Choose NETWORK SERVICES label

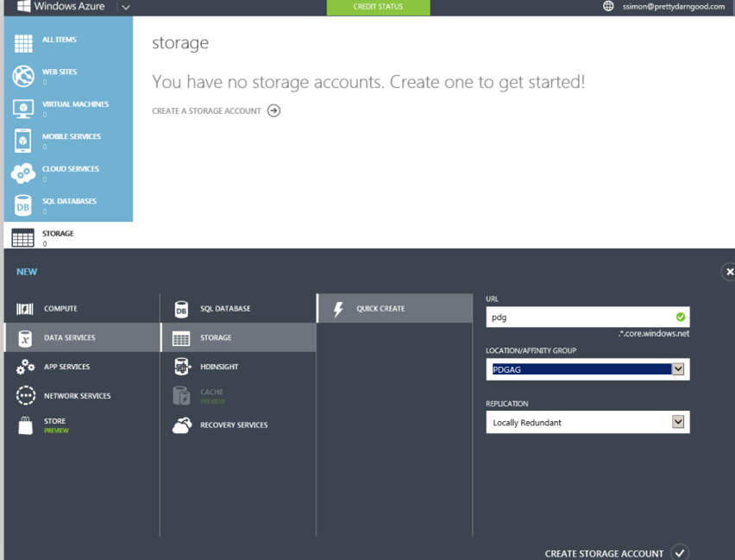(x=78, y=396)
